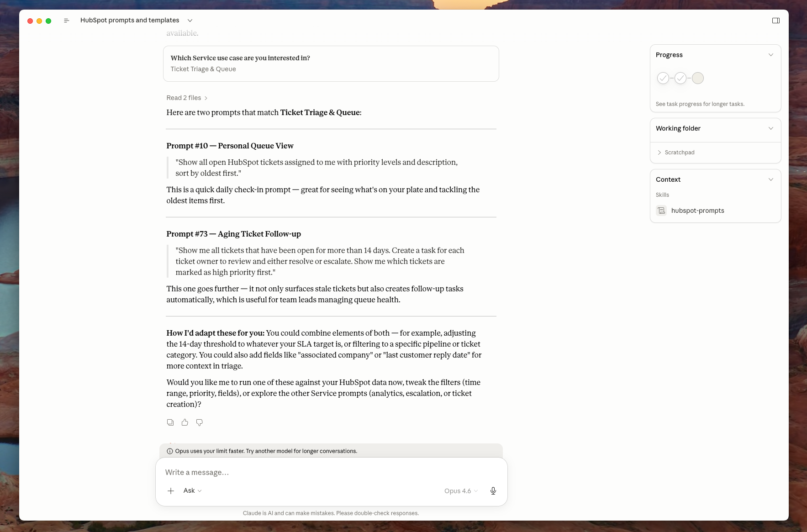Focus the Write a message field
The width and height of the screenshot is (807, 532).
pyautogui.click(x=331, y=472)
